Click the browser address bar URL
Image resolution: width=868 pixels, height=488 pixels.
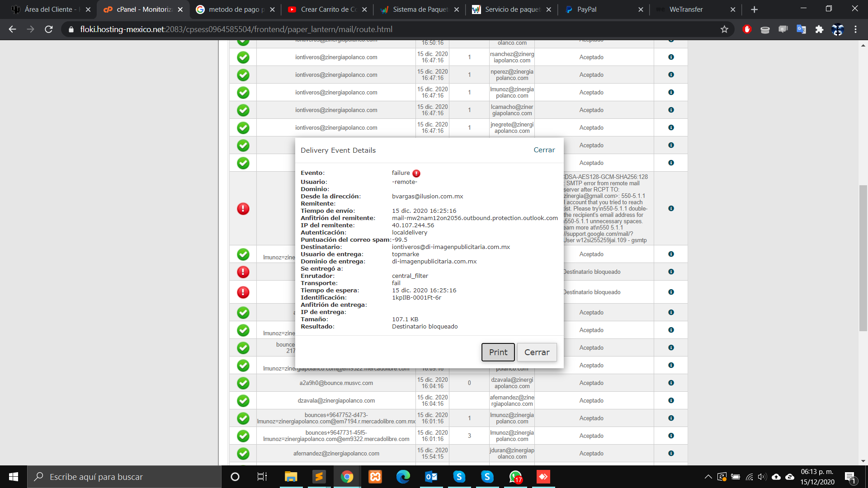point(236,29)
